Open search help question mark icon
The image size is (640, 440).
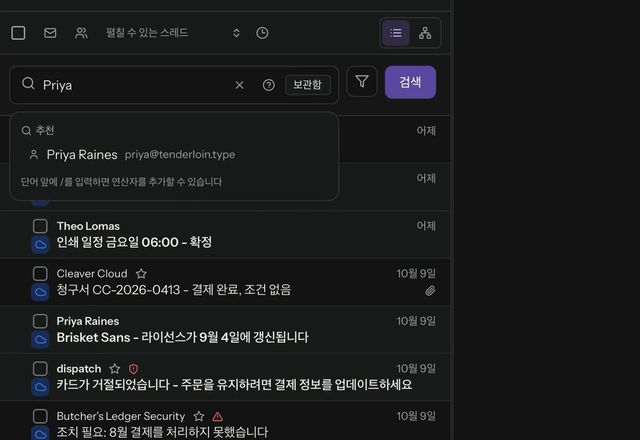click(269, 85)
